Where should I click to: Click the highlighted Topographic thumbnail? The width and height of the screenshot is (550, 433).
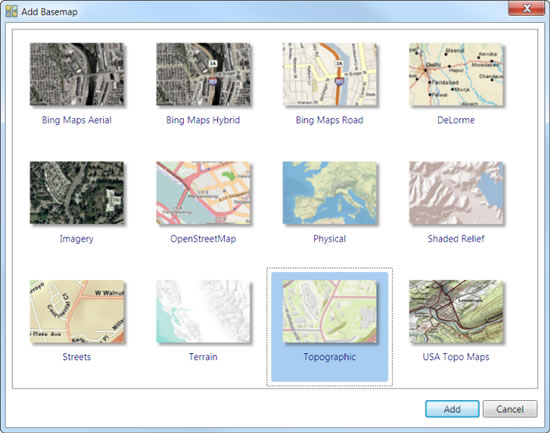329,311
